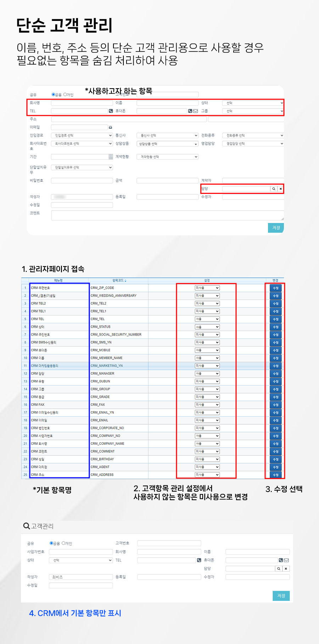Click the 수정 button on the CRM_MARKETING_YN row

point(276,366)
